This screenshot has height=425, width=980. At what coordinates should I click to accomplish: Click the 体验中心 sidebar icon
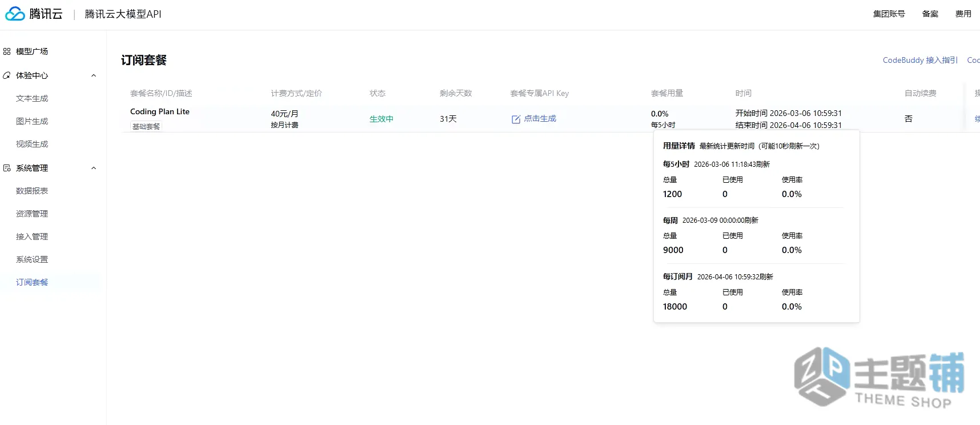(7, 75)
